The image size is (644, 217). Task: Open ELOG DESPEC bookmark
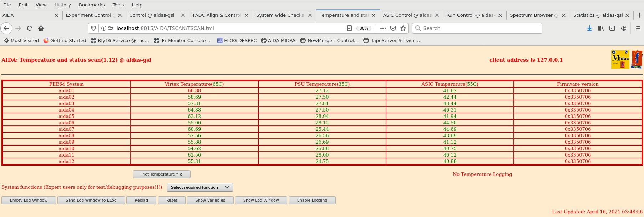237,40
